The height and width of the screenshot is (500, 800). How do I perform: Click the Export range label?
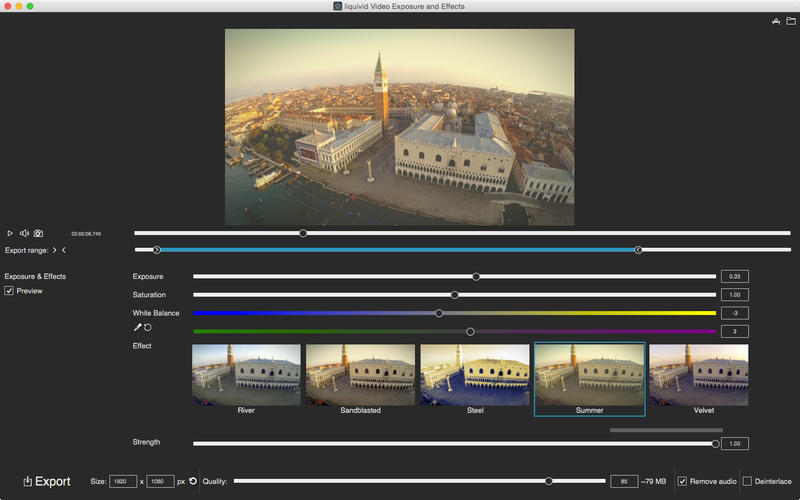click(x=27, y=251)
